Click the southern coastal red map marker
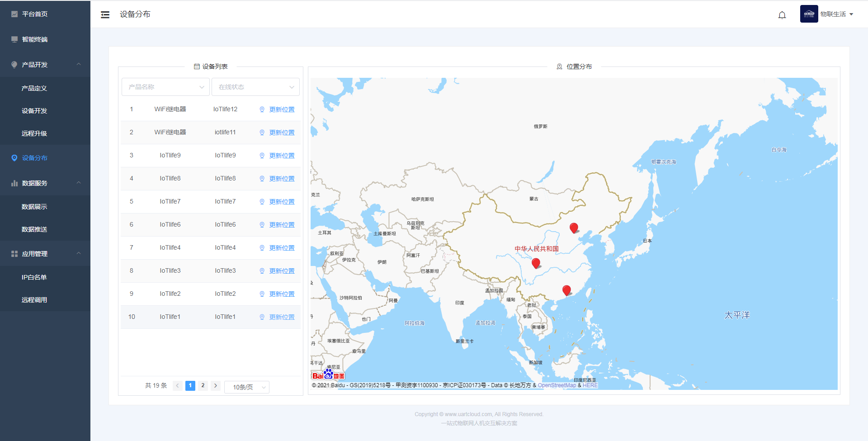 566,290
